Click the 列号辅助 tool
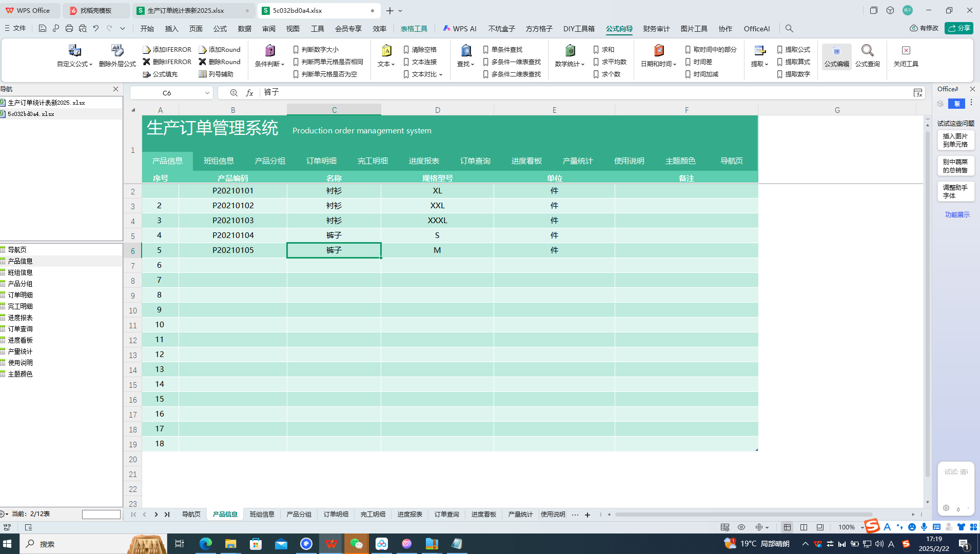This screenshot has height=554, width=980. (x=216, y=74)
